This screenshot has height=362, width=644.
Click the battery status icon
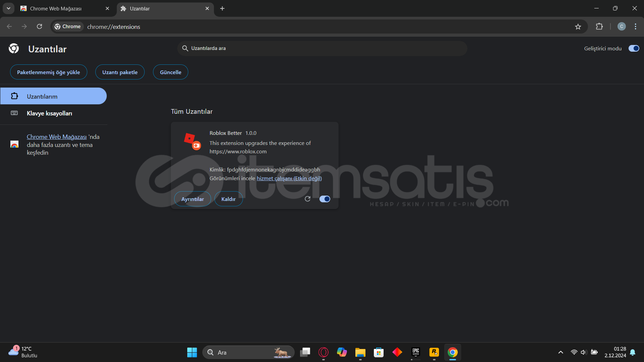pyautogui.click(x=594, y=352)
